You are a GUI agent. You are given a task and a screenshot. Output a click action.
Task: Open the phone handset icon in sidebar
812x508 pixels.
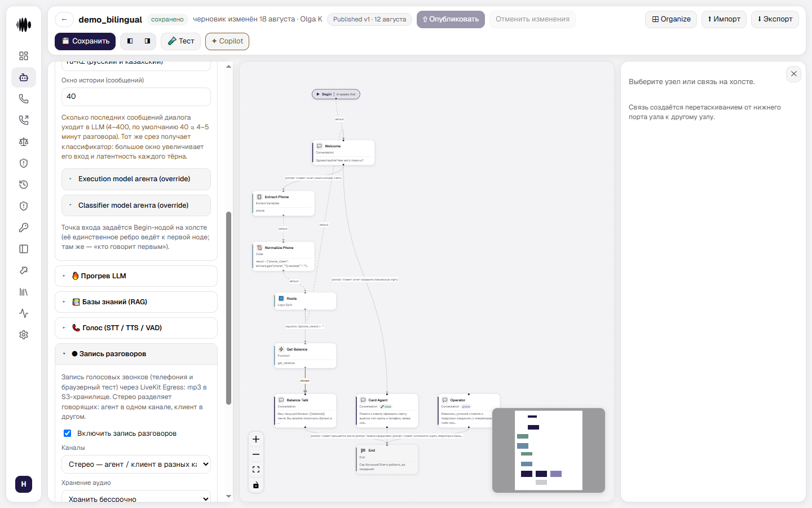(x=24, y=99)
